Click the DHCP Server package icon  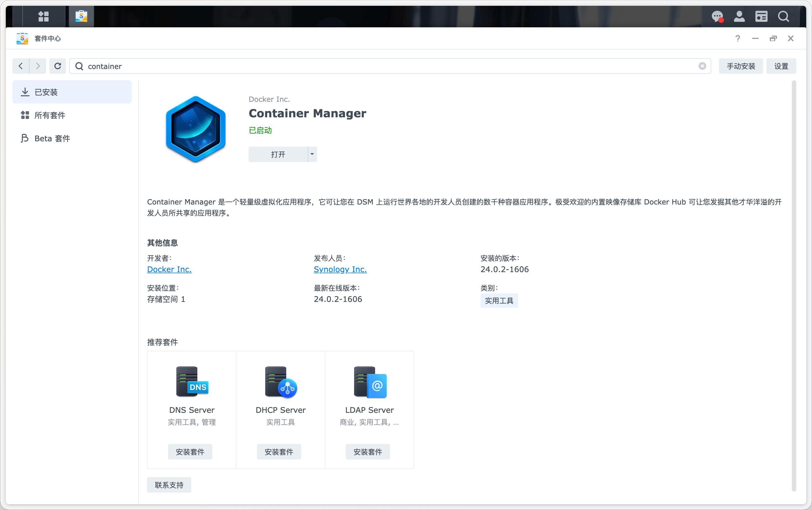tap(281, 382)
